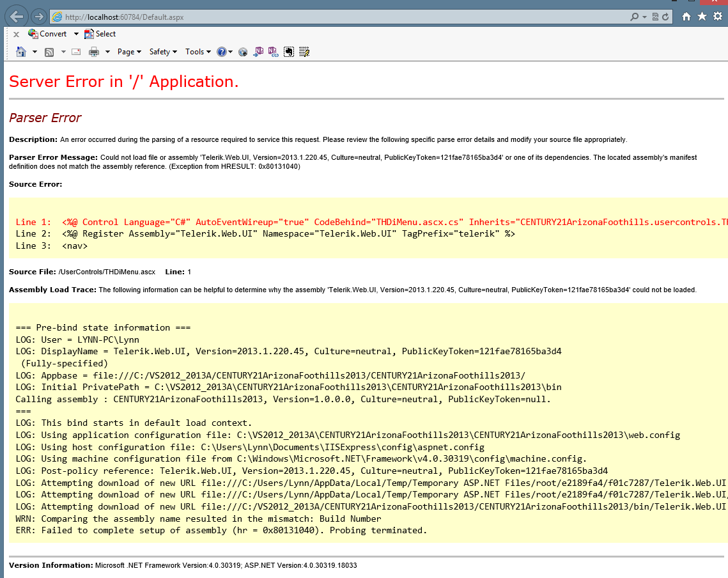Screen dimensions: 728x578
Task: Click the 'Source Error:' label
Action: 35,184
